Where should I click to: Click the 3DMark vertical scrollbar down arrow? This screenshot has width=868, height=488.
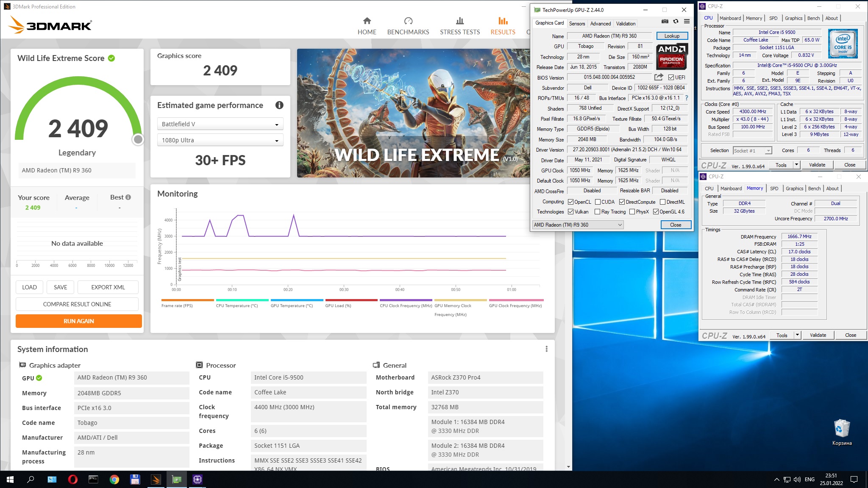tap(568, 467)
